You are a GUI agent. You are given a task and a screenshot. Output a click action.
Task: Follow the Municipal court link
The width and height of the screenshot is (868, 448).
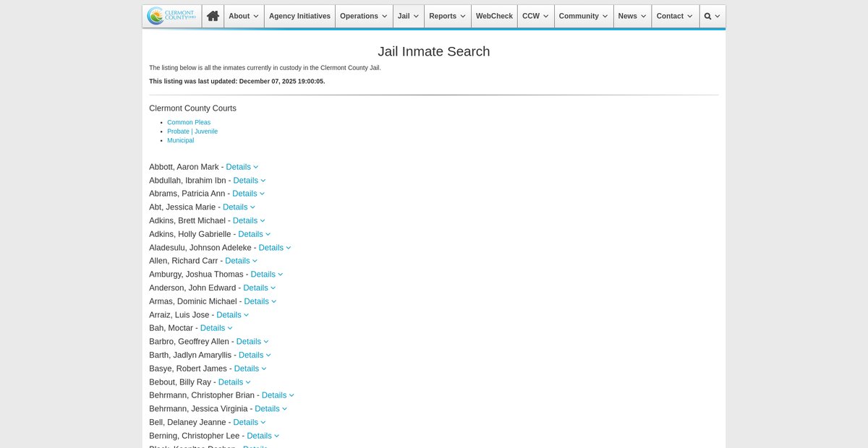coord(180,140)
